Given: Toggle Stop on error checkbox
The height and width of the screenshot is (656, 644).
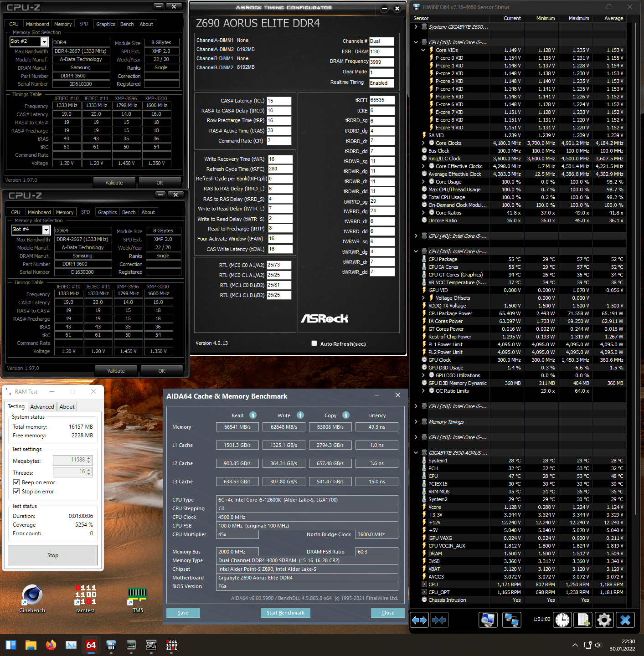Looking at the screenshot, I should 16,492.
